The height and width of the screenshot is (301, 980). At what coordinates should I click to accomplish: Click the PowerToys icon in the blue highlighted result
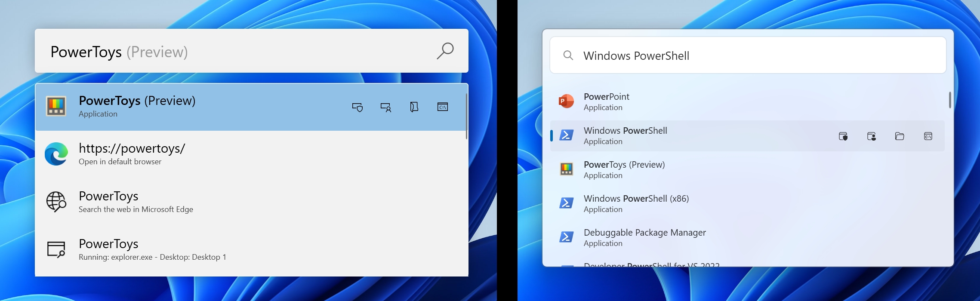pos(56,106)
